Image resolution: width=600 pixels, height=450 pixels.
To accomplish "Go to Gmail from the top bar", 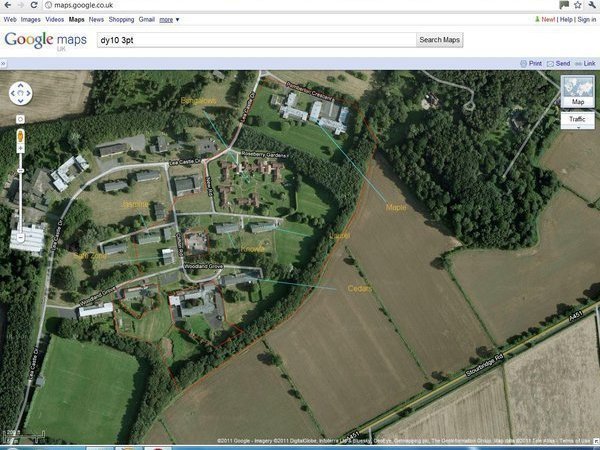I will point(146,19).
